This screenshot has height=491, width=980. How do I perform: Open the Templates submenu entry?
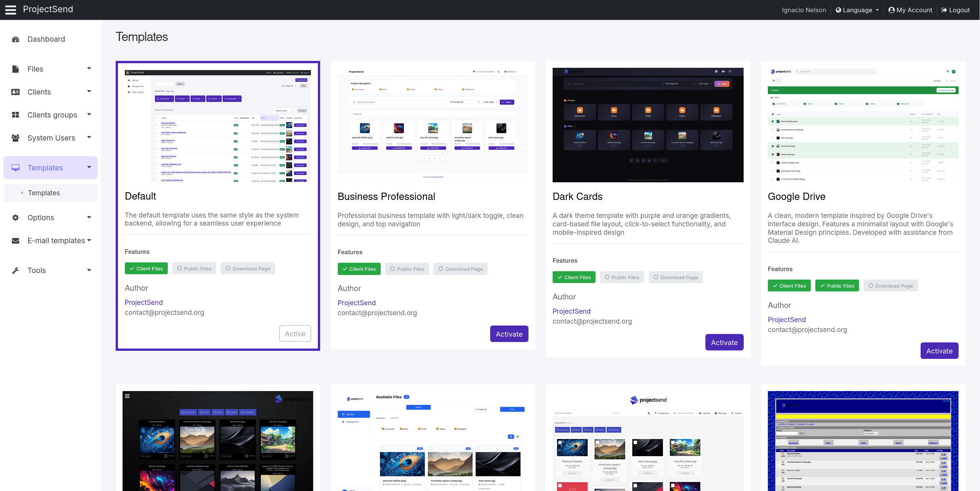pos(44,193)
